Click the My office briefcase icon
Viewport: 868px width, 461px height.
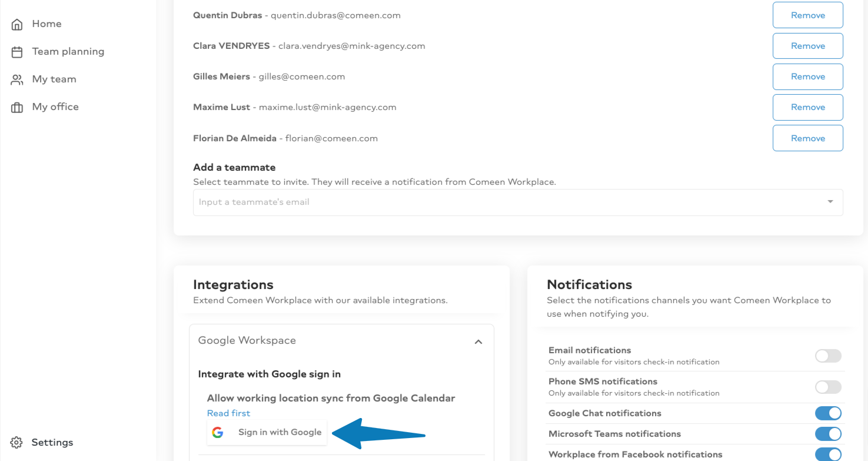(x=17, y=107)
